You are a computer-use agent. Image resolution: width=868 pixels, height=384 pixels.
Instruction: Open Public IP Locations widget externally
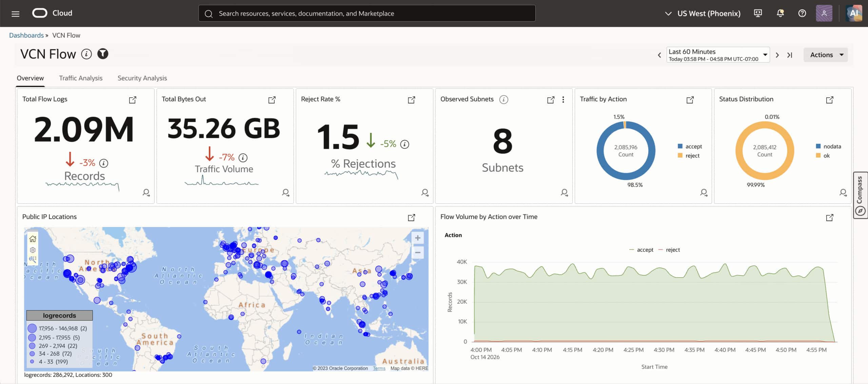(412, 217)
